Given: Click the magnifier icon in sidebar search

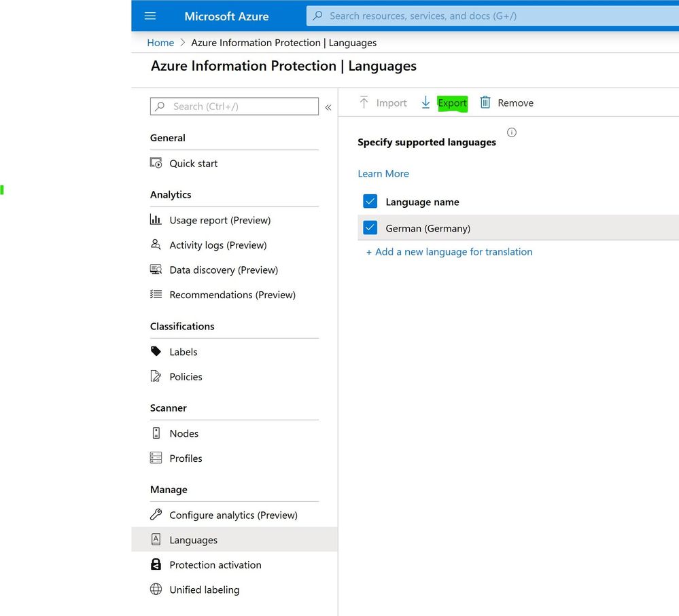Looking at the screenshot, I should [x=160, y=106].
